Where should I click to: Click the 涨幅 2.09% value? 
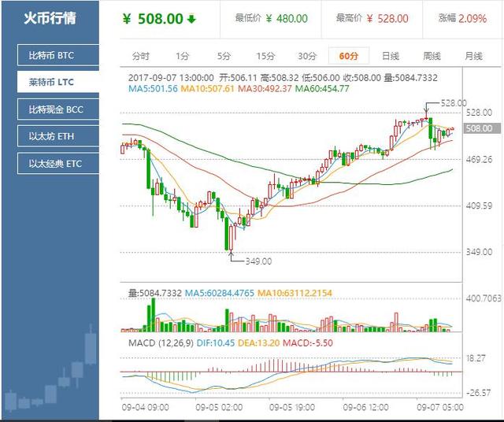click(x=462, y=18)
